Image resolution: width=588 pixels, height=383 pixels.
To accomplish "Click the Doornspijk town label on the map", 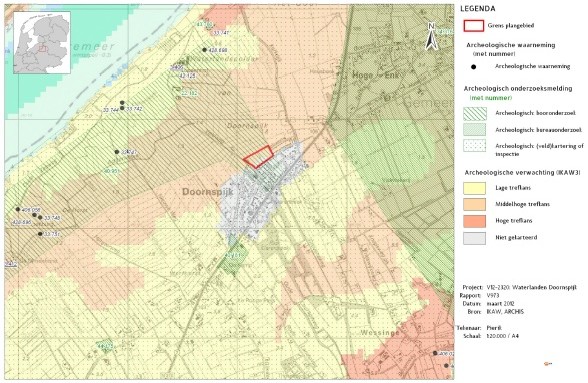I will pos(207,192).
